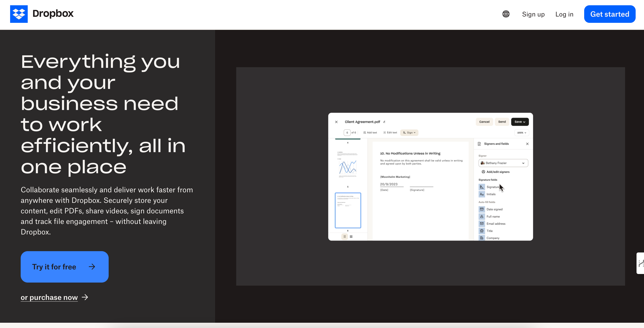644x328 pixels.
Task: Click the Title auto-fill icon
Action: [482, 231]
